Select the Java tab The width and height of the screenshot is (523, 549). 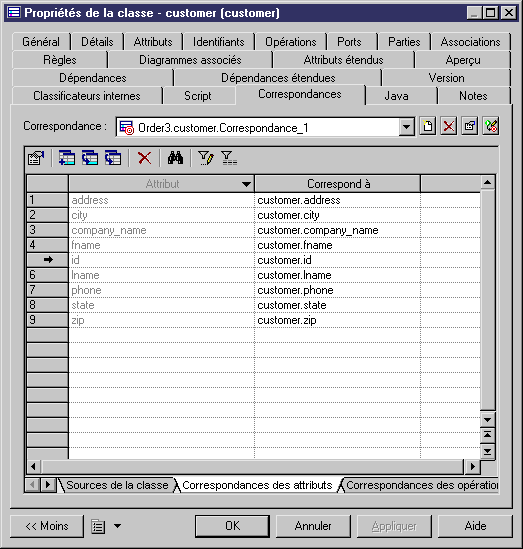click(x=396, y=96)
